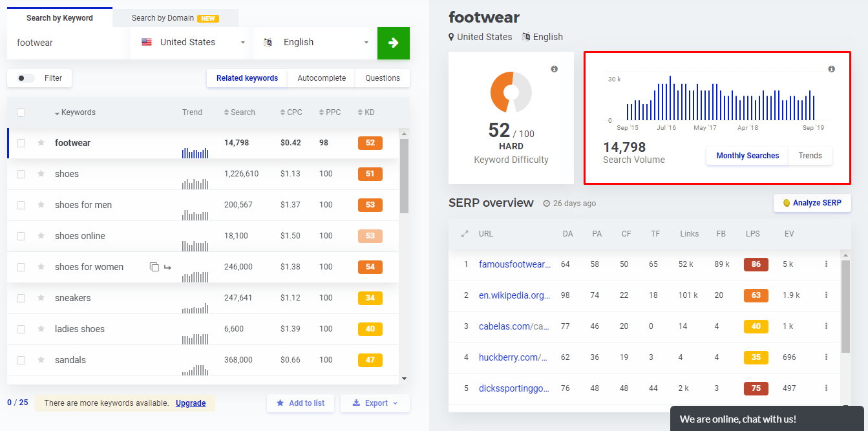Select the Related keywords tab

pos(247,78)
